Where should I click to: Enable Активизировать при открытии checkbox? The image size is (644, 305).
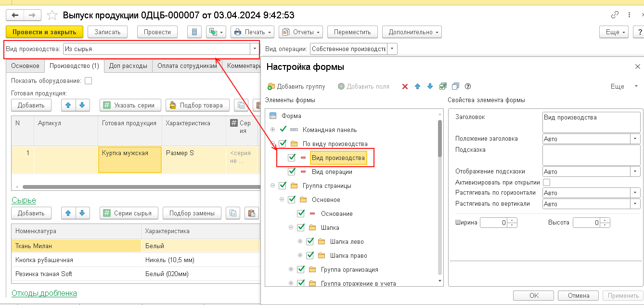click(546, 182)
